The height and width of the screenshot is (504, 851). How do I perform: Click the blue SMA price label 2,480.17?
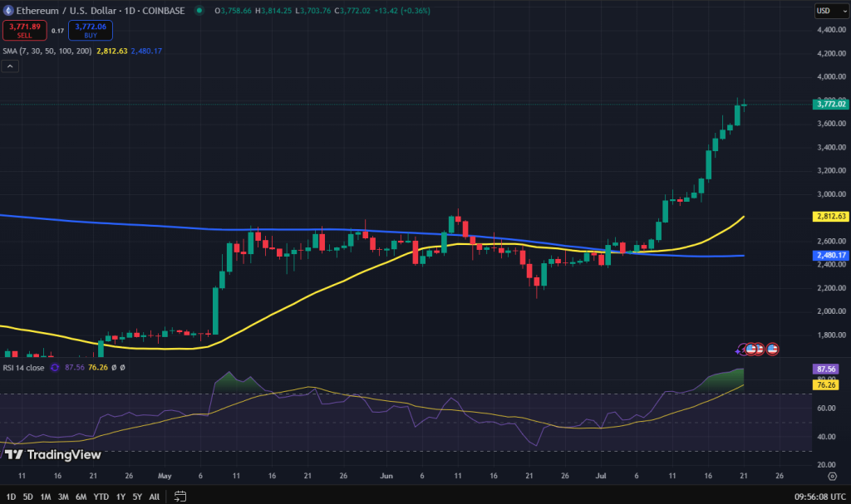(x=831, y=256)
